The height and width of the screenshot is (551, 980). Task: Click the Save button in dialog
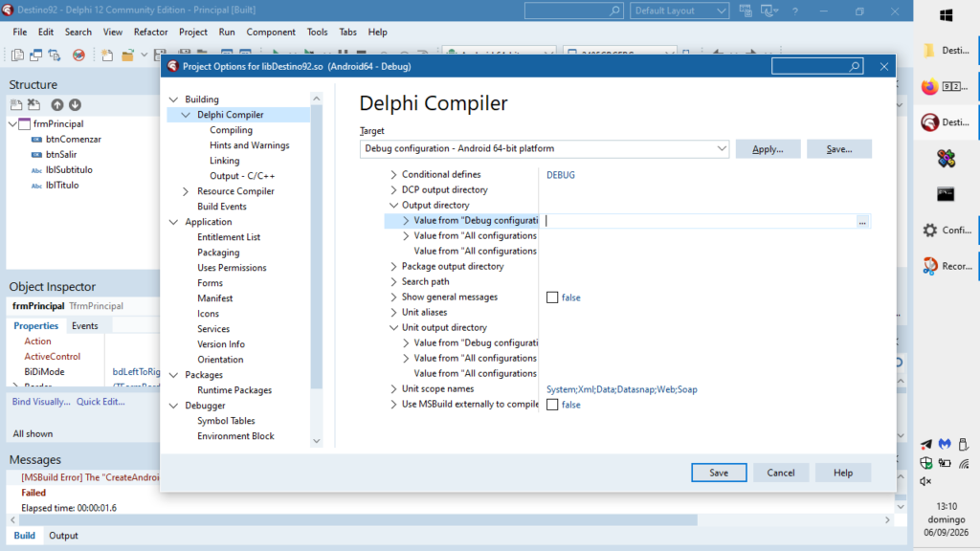click(719, 473)
